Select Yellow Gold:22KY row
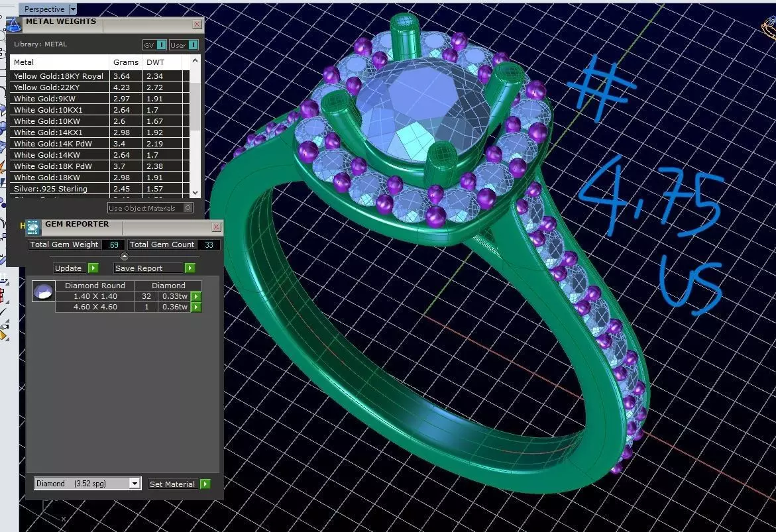The width and height of the screenshot is (776, 532). 100,87
